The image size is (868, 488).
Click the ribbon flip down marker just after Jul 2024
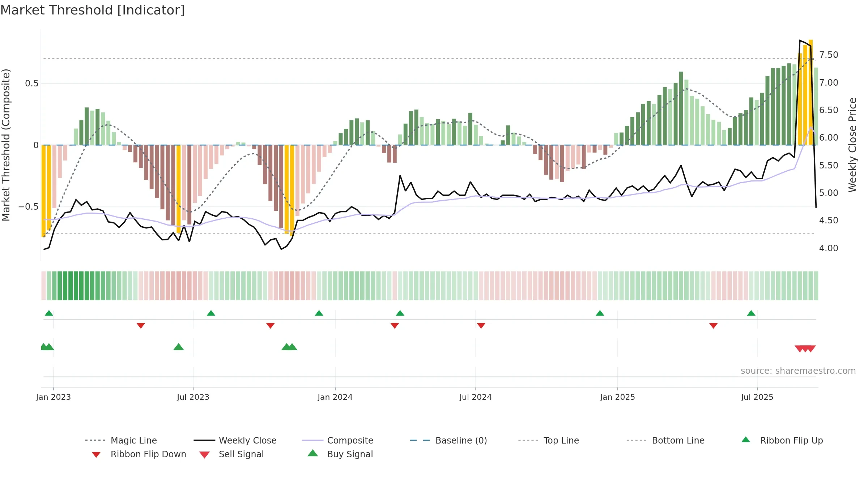(x=481, y=326)
